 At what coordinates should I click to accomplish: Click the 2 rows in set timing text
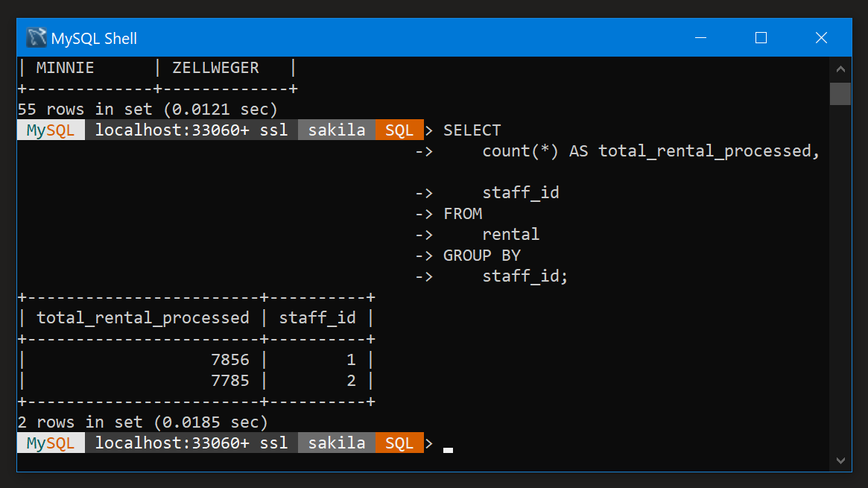pos(141,422)
